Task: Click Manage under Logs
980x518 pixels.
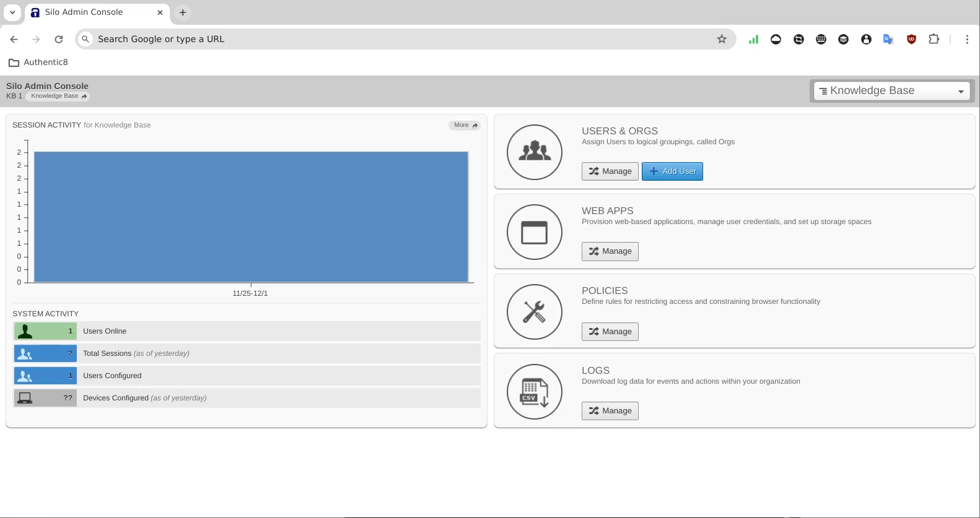Action: [x=610, y=411]
